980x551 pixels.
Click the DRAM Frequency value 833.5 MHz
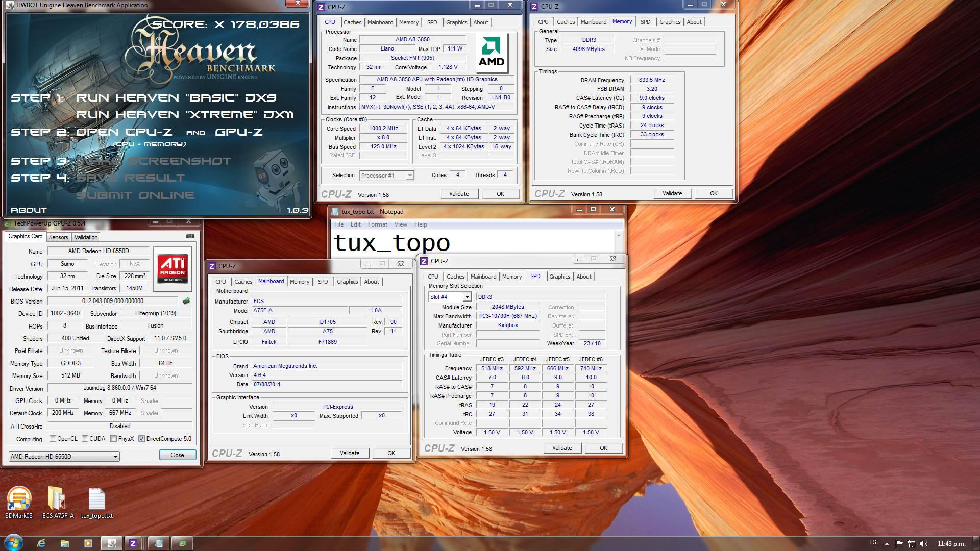pos(652,80)
